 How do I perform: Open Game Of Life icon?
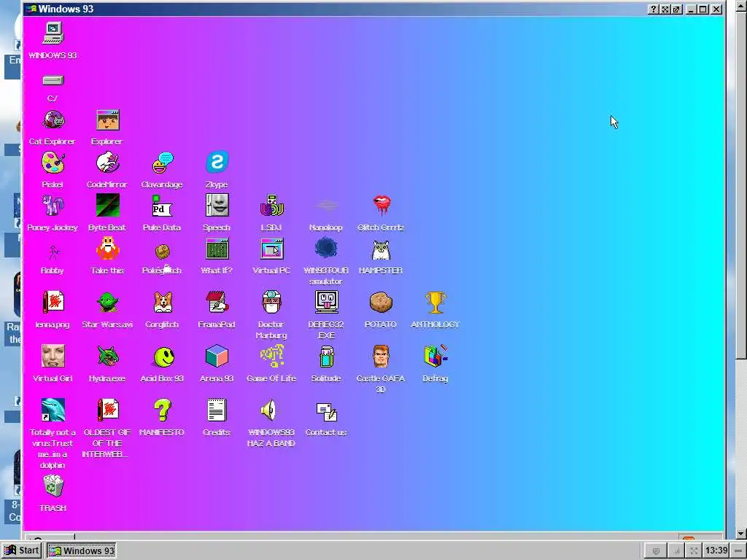[x=271, y=356]
